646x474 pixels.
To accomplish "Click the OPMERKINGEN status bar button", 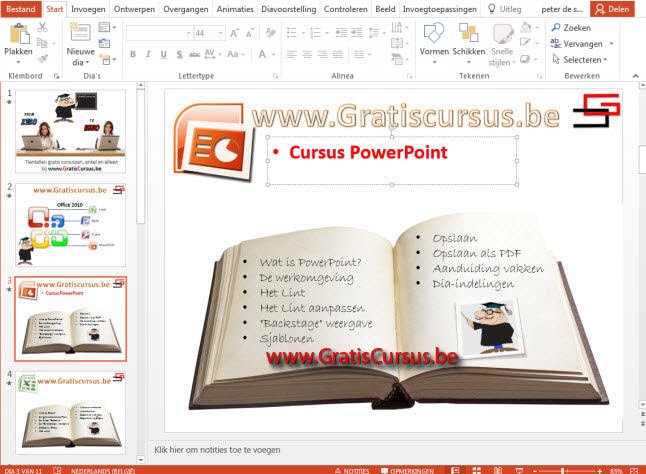I will point(407,470).
